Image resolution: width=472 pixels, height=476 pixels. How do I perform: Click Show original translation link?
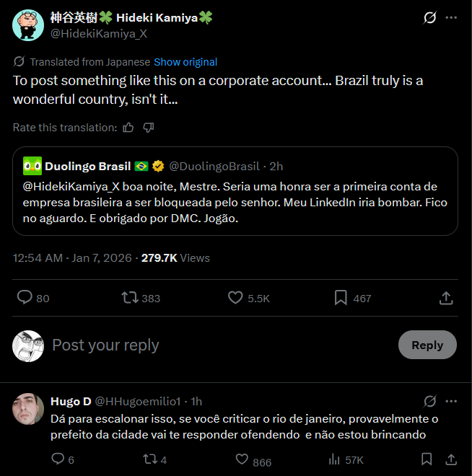(185, 62)
